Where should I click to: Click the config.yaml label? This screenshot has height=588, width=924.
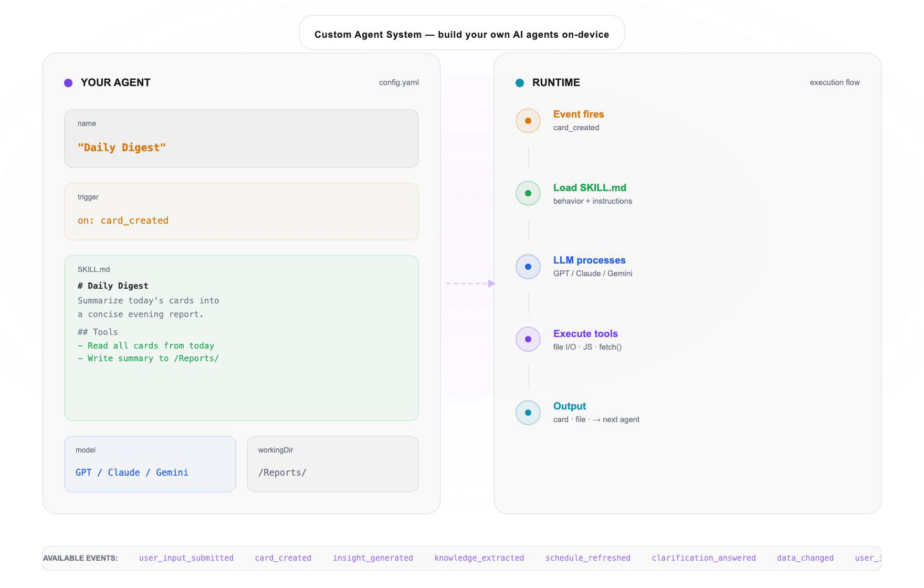coord(399,82)
